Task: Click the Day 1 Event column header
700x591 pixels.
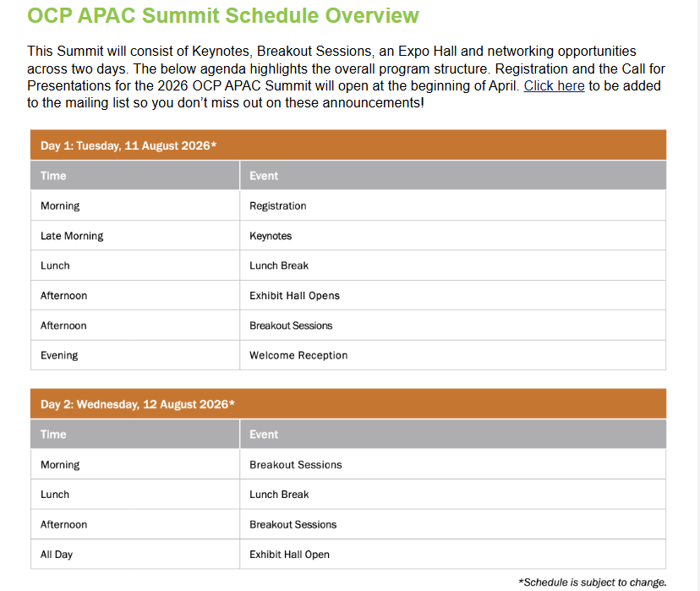Action: point(264,176)
